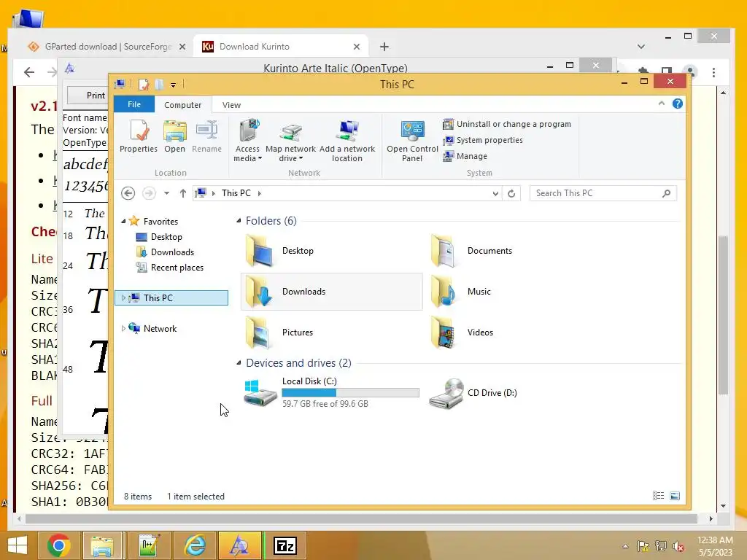Click the quick access Properties icon in title bar
The width and height of the screenshot is (747, 560).
coord(144,85)
